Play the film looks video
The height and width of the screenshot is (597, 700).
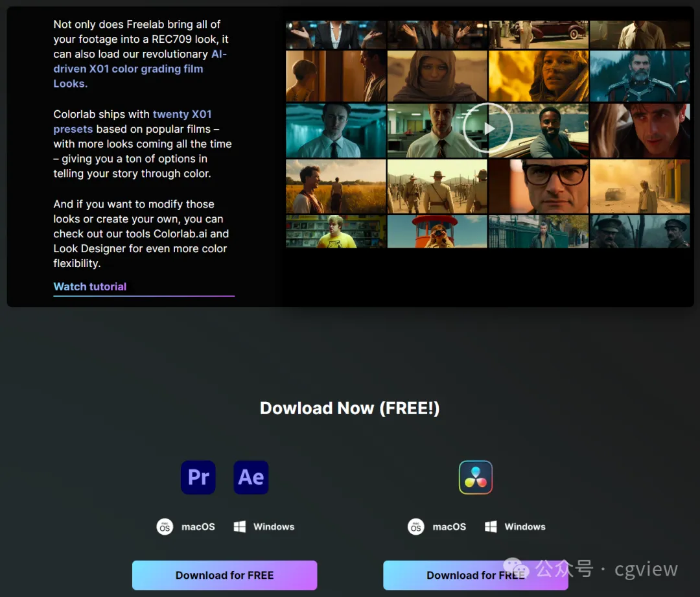tap(488, 128)
